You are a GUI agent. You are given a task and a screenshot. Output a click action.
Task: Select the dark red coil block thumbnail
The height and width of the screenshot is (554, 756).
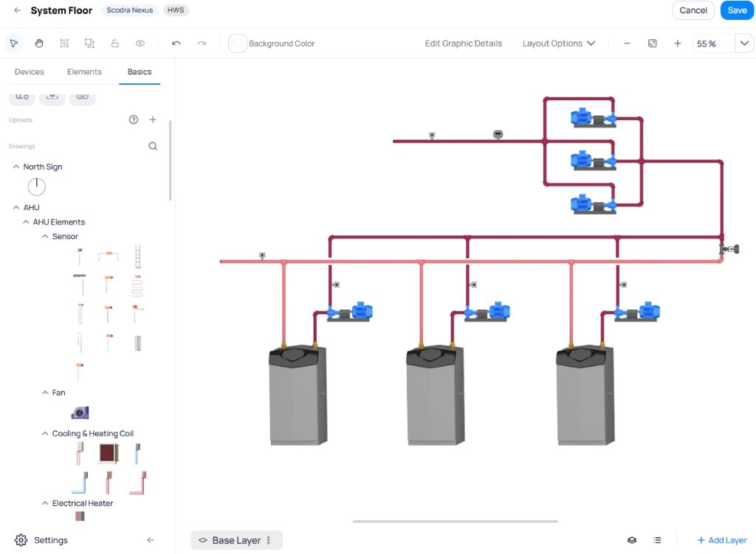pyautogui.click(x=109, y=453)
